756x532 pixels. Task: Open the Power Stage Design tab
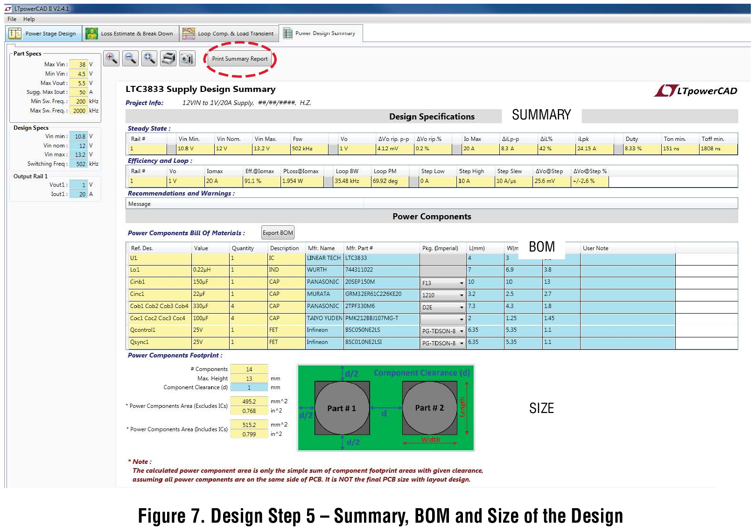click(x=43, y=34)
